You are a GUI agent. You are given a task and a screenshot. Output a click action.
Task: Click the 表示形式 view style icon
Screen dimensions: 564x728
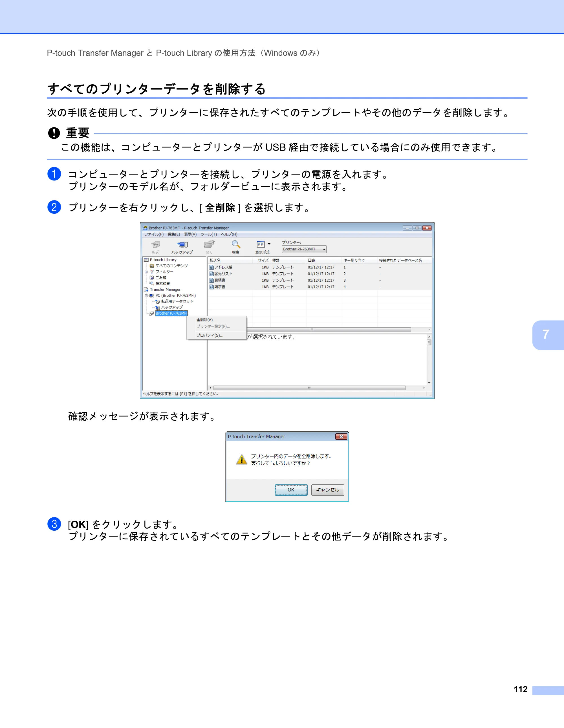point(261,244)
